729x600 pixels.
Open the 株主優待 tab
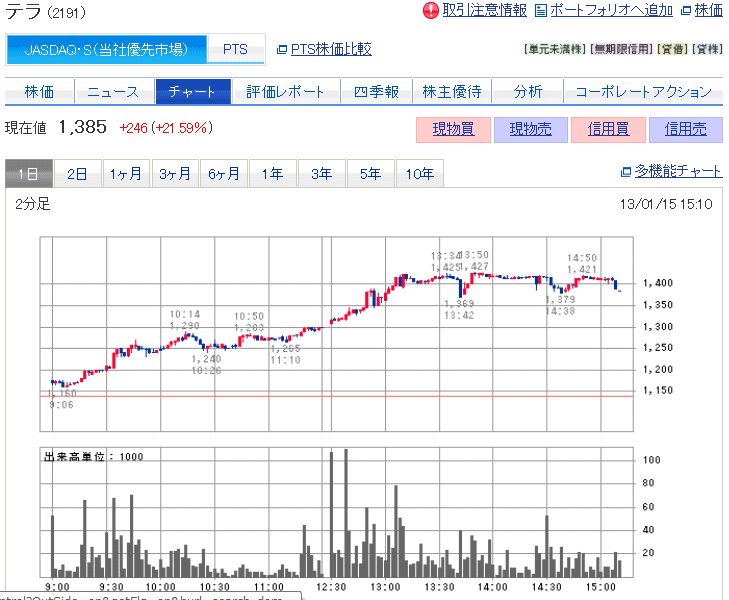452,92
